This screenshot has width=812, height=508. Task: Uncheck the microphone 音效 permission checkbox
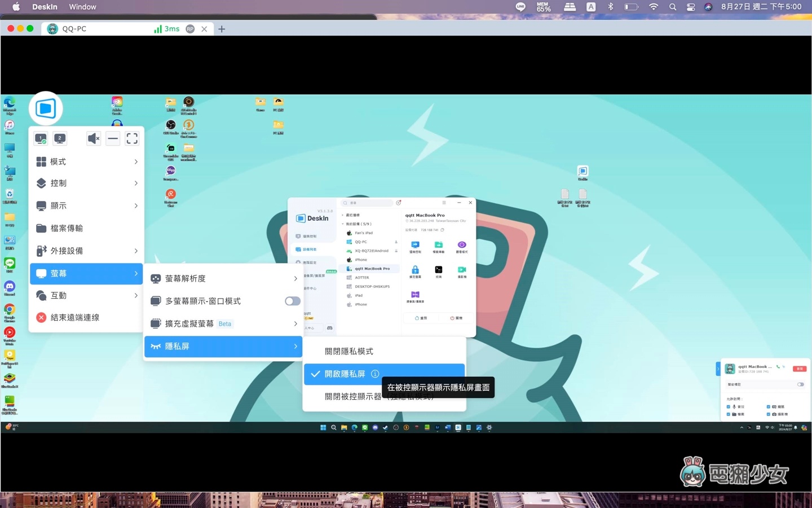(x=728, y=406)
